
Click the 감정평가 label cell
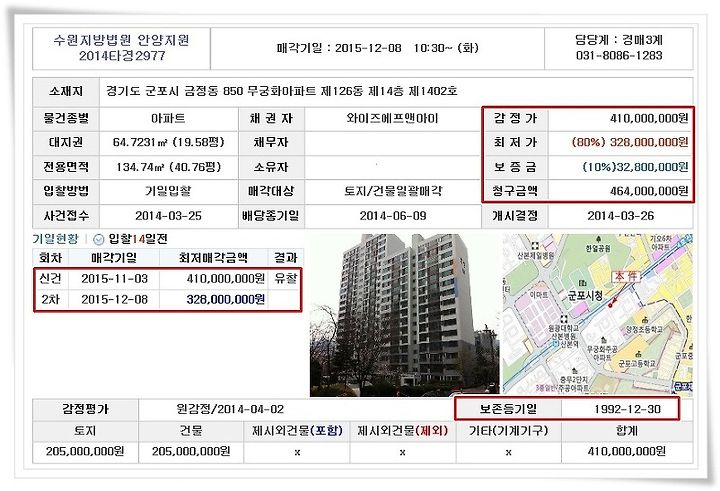(85, 409)
